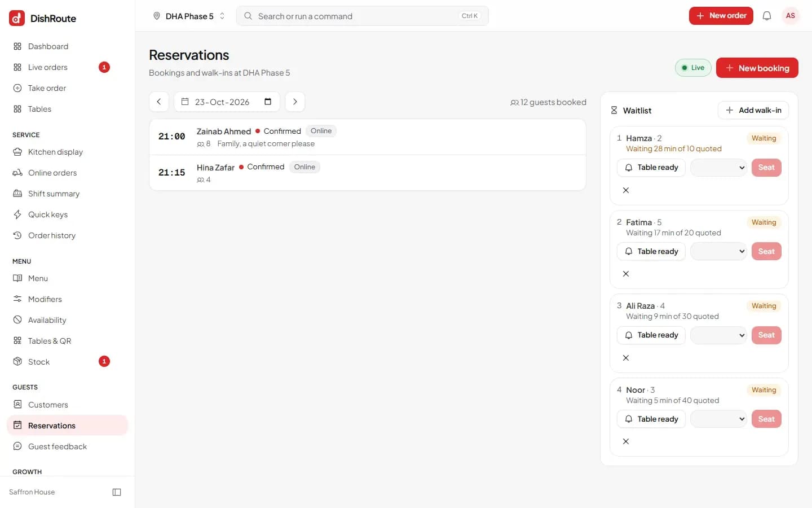Open Modifiers settings
This screenshot has width=812, height=508.
click(68, 299)
